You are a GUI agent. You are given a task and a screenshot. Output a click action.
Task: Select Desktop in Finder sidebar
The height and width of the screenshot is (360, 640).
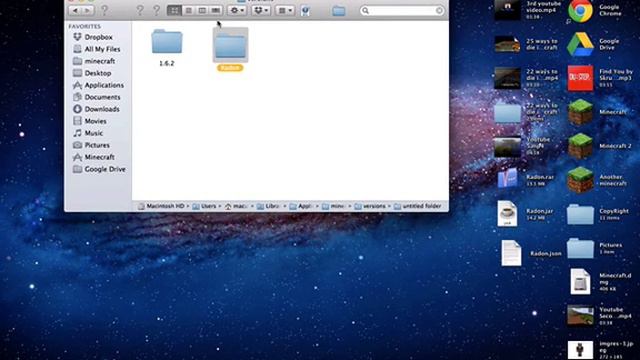(x=98, y=73)
